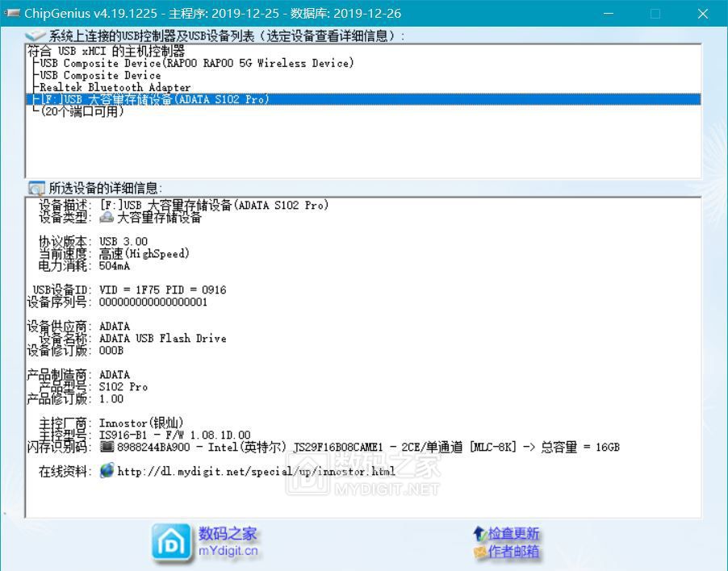
Task: Click the Innostor(银灿) controller vendor value
Action: point(141,423)
